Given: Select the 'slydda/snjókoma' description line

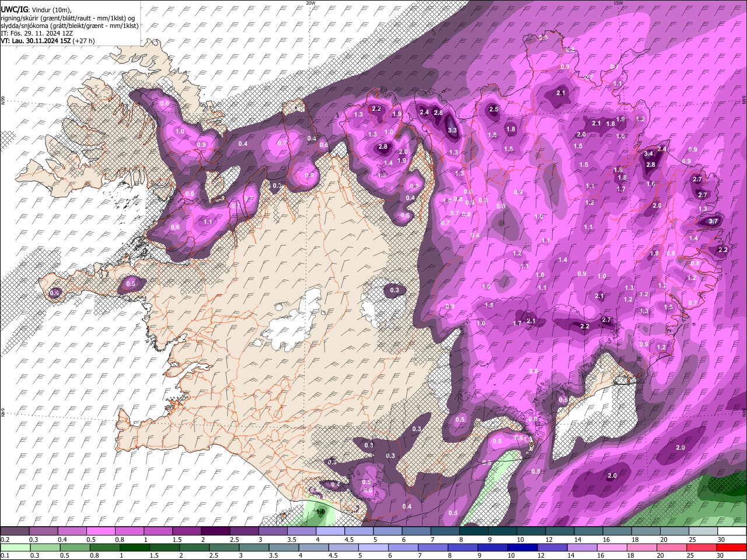Looking at the screenshot, I should (x=69, y=26).
